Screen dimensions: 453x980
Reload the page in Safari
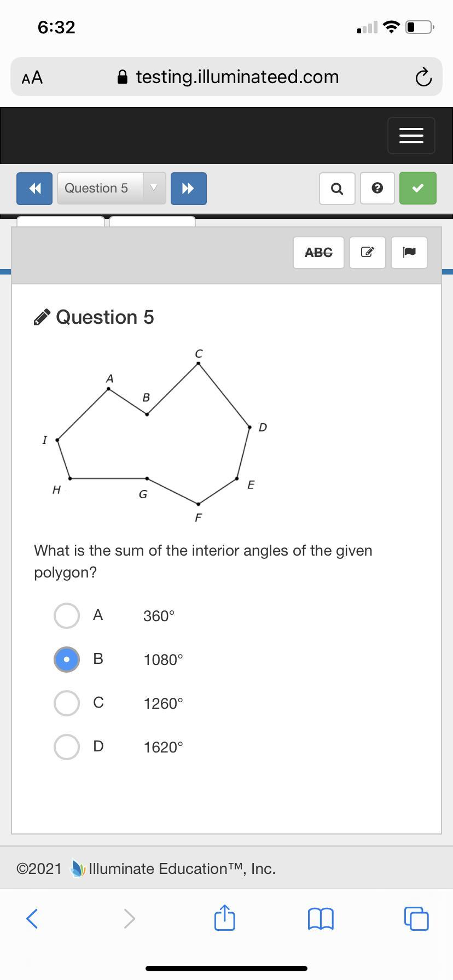(x=423, y=78)
